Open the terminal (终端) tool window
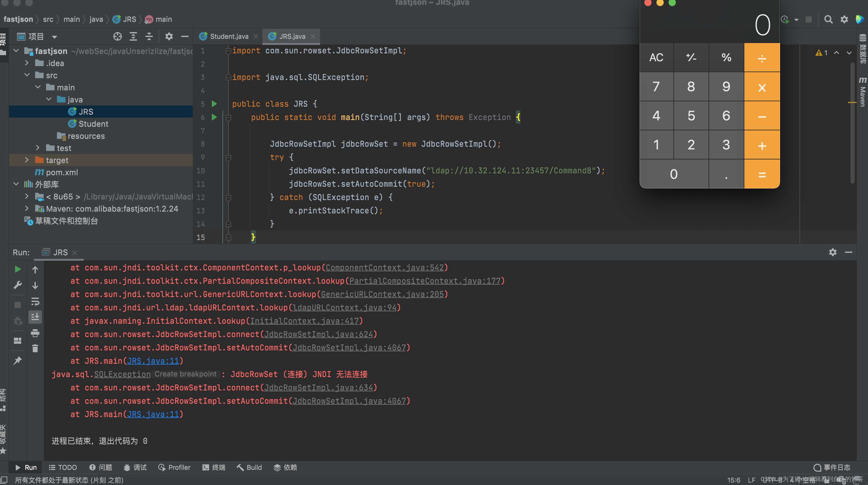This screenshot has width=868, height=485. (214, 467)
